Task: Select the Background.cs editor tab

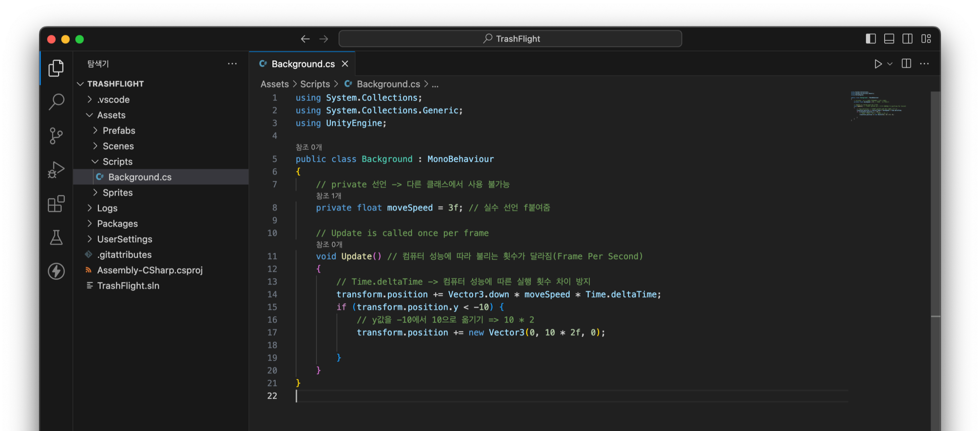Action: [303, 64]
